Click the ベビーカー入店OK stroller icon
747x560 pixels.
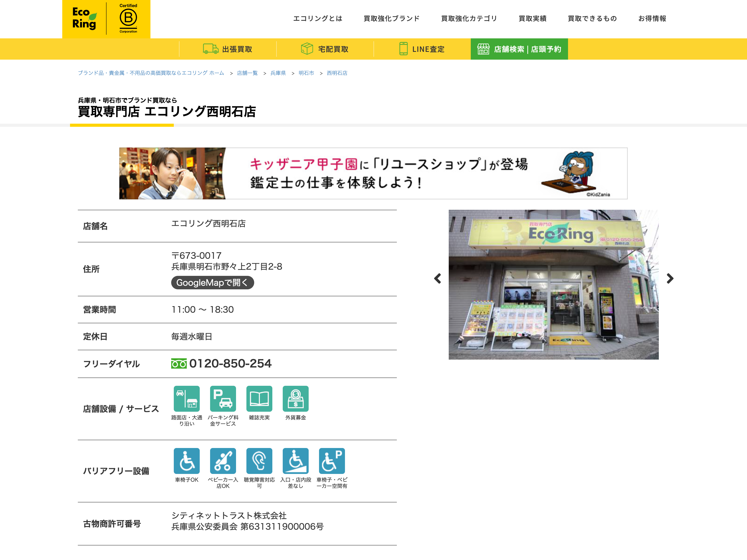(223, 461)
